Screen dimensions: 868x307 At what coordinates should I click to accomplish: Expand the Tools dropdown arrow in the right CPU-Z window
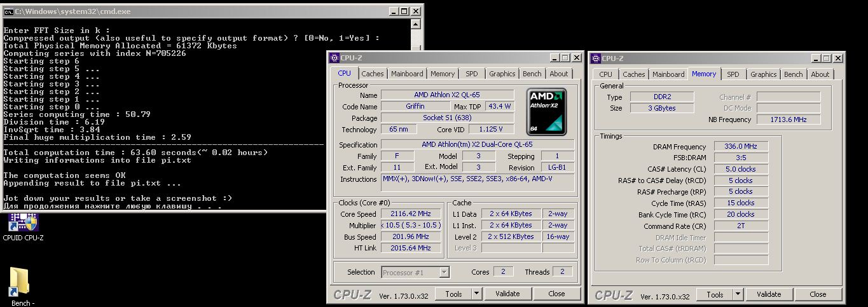738,294
